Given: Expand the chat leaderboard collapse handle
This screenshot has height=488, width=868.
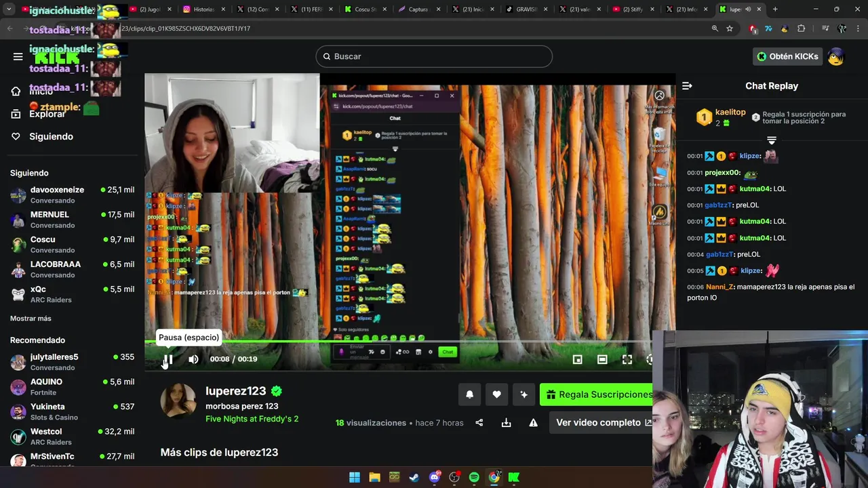Looking at the screenshot, I should pyautogui.click(x=772, y=140).
